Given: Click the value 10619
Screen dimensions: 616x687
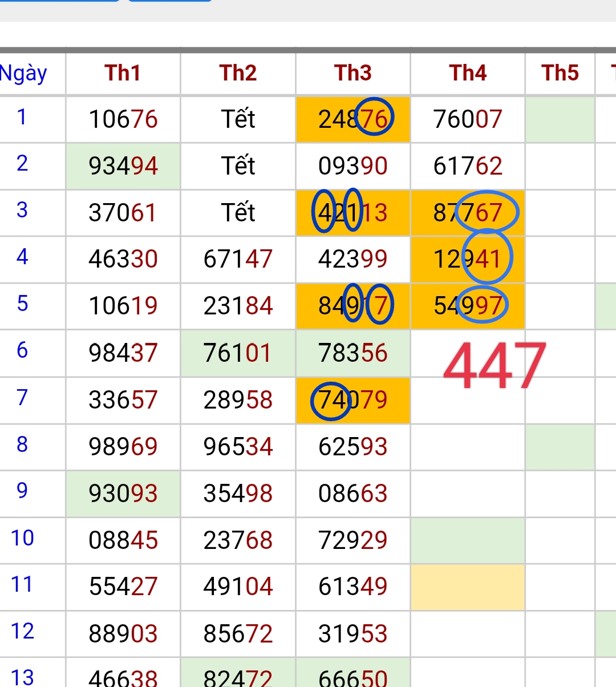Looking at the screenshot, I should 123,306.
